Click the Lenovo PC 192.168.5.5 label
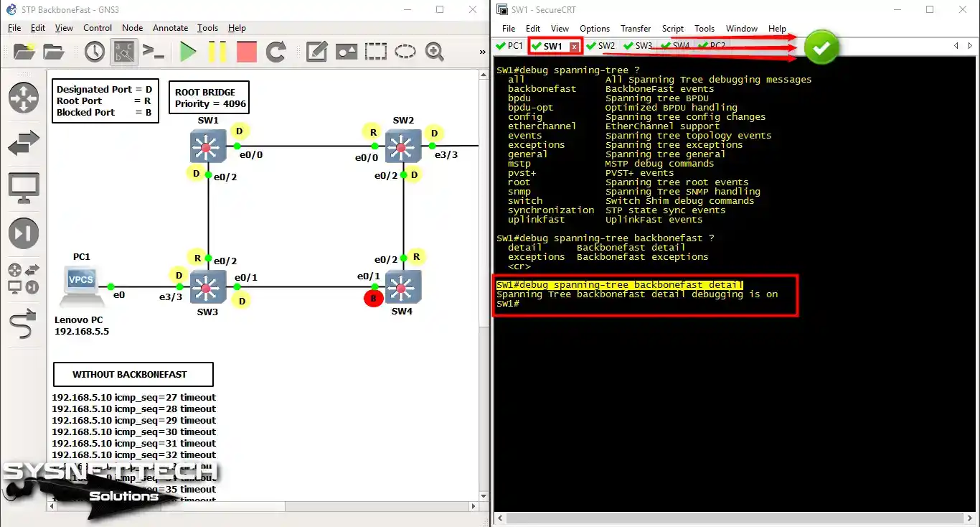Viewport: 980px width, 527px height. click(82, 326)
